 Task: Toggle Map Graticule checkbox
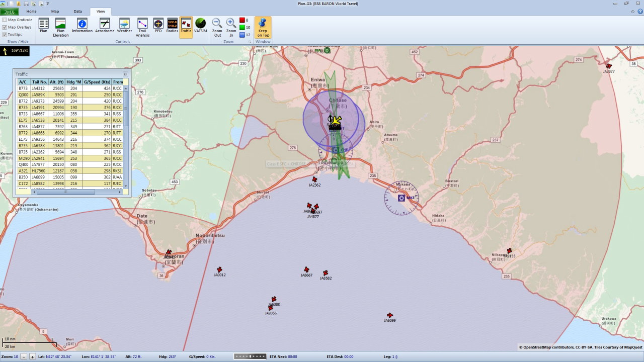pos(5,20)
